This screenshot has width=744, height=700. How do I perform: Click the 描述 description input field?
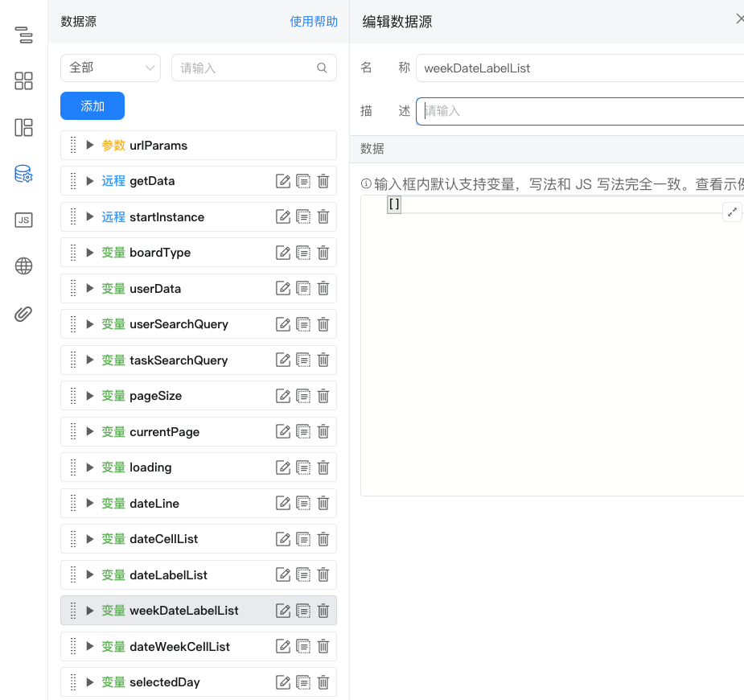click(x=579, y=111)
